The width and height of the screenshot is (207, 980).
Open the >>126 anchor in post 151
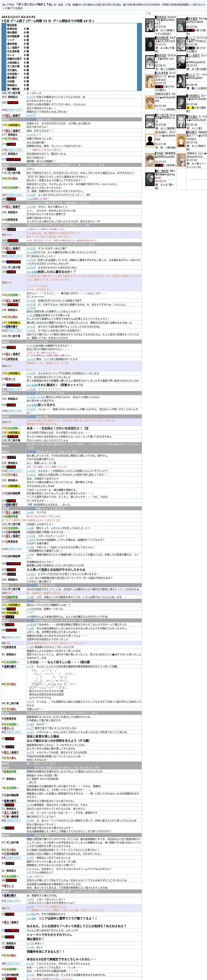click(x=31, y=301)
